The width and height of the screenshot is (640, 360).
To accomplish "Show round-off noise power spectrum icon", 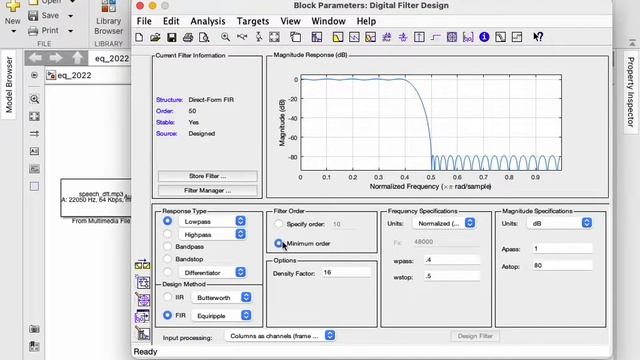I will pyautogui.click(x=517, y=37).
